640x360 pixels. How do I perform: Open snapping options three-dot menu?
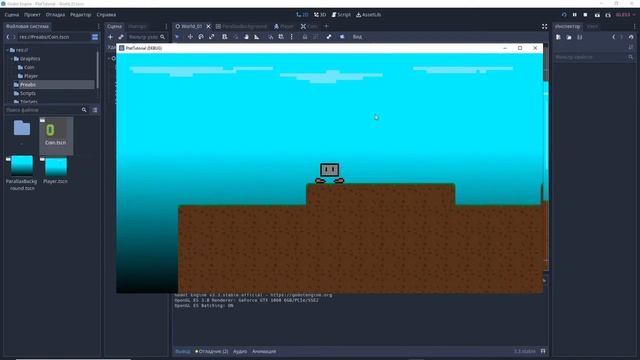click(291, 37)
